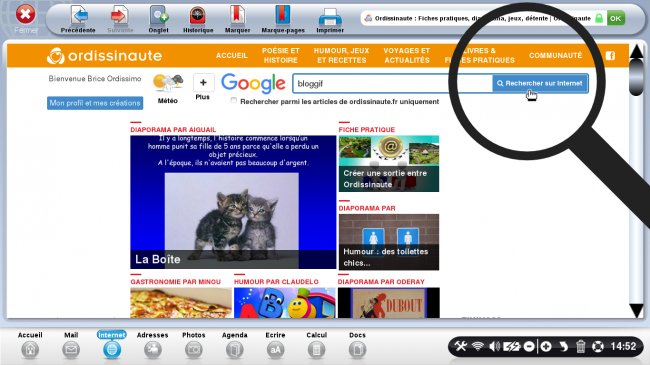The image size is (650, 365).
Task: Open Créer une sortie entre Ordissinaute card
Action: (389, 164)
